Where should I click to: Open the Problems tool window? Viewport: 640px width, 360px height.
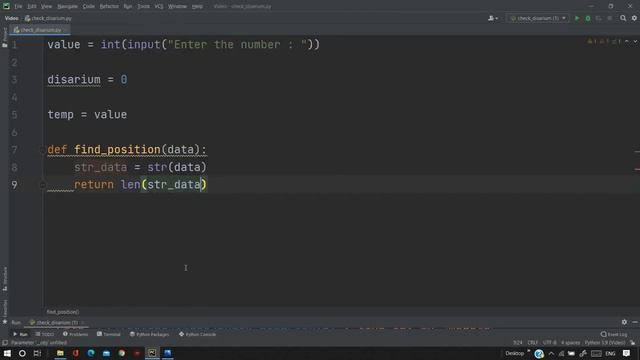pos(75,334)
